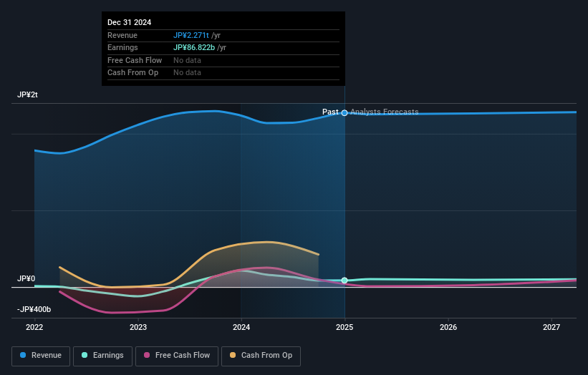The image size is (588, 375).
Task: Click the JP¥0 y-axis label
Action: 26,278
